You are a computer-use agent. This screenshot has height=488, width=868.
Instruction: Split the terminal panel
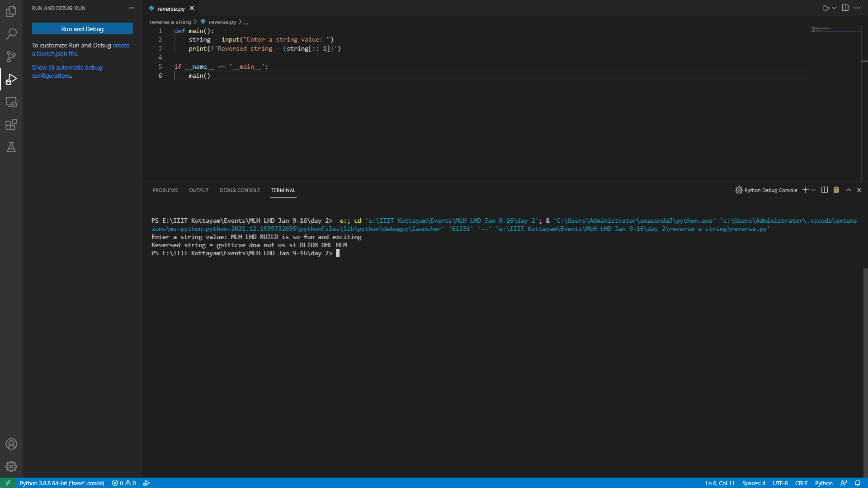825,190
